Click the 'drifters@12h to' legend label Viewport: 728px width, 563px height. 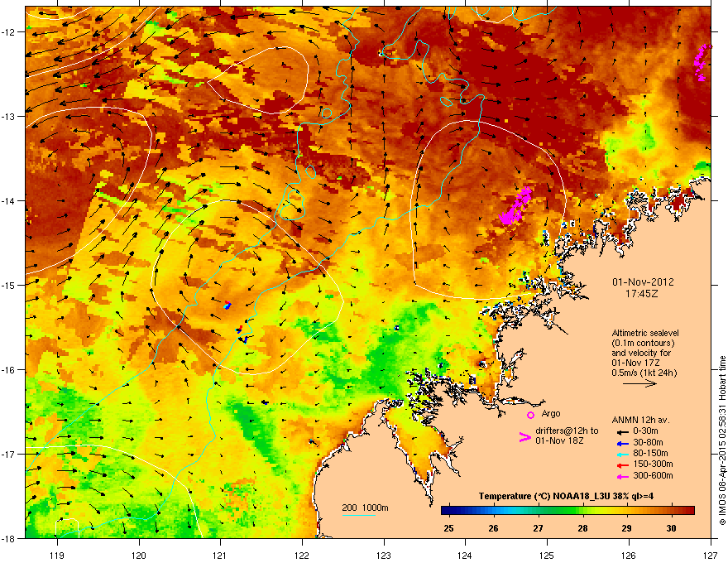(567, 431)
